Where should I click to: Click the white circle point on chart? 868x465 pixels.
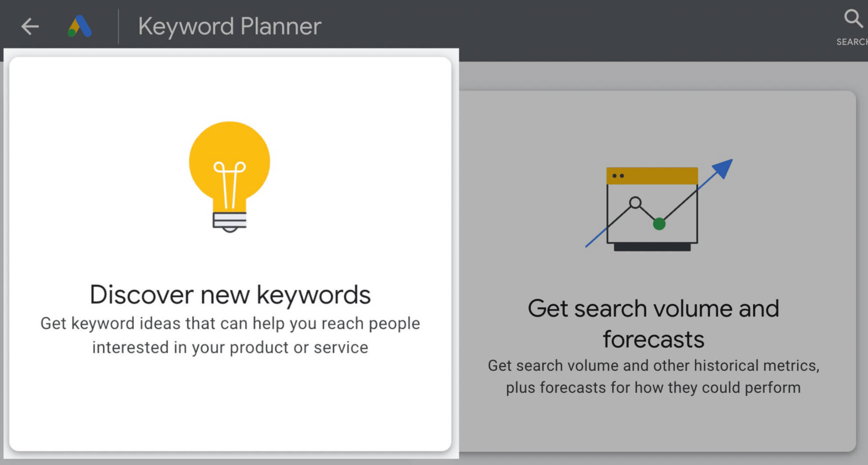tap(635, 203)
